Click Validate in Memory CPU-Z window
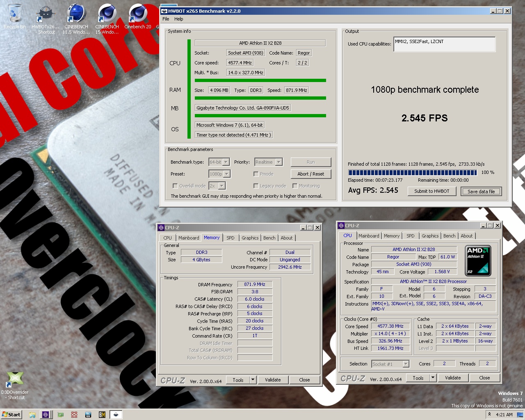 [273, 380]
